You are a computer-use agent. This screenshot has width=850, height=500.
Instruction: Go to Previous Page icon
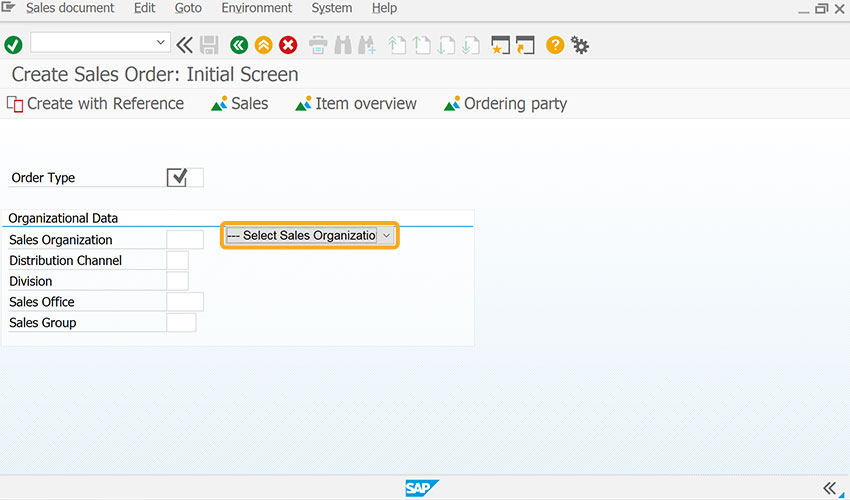click(x=421, y=45)
